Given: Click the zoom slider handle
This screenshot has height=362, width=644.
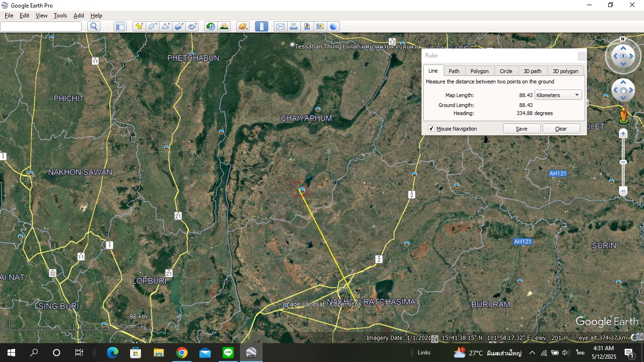Looking at the screenshot, I should (x=623, y=162).
